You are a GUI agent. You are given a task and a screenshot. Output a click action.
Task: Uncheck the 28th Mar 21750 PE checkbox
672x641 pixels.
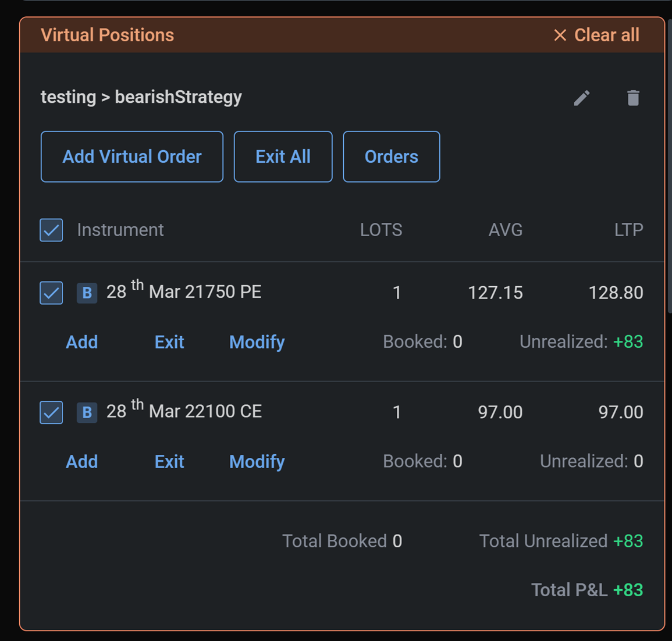tap(51, 293)
